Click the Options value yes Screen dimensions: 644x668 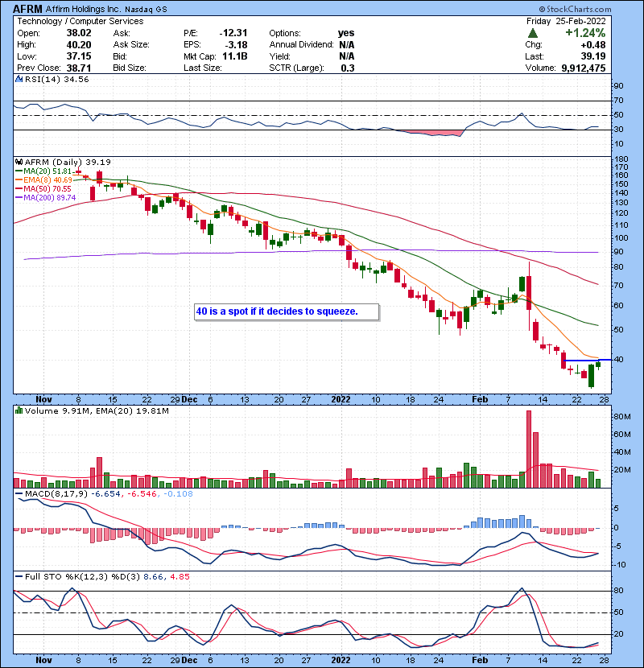click(x=346, y=33)
